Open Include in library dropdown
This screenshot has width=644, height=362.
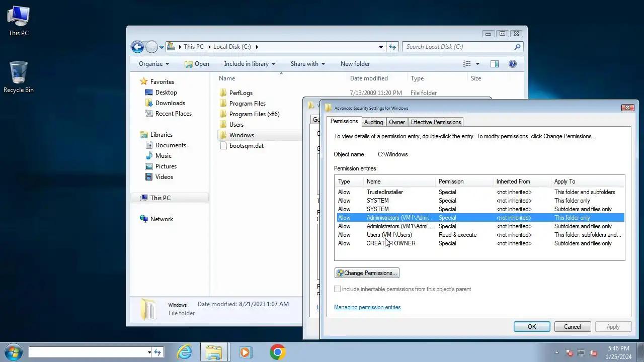coord(250,64)
